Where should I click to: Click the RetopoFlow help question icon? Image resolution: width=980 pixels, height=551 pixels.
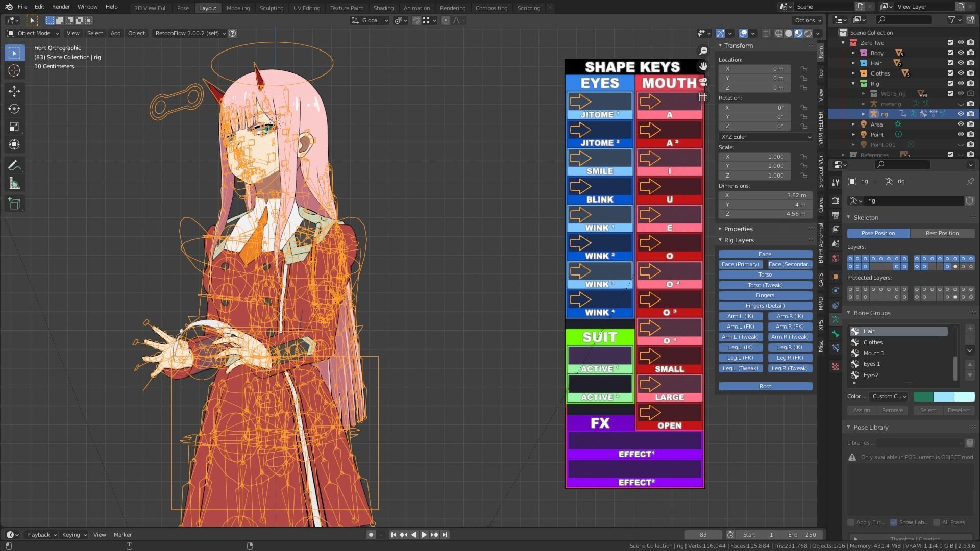point(232,33)
